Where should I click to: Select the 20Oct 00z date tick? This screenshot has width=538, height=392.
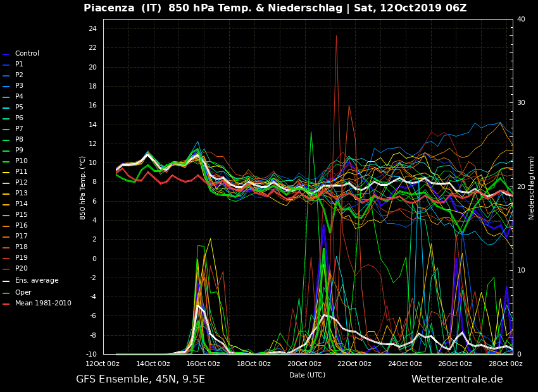[304, 364]
